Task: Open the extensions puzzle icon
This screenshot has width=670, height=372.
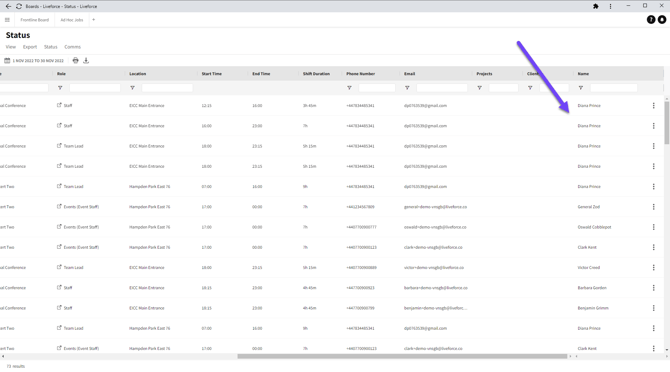Action: pyautogui.click(x=596, y=6)
